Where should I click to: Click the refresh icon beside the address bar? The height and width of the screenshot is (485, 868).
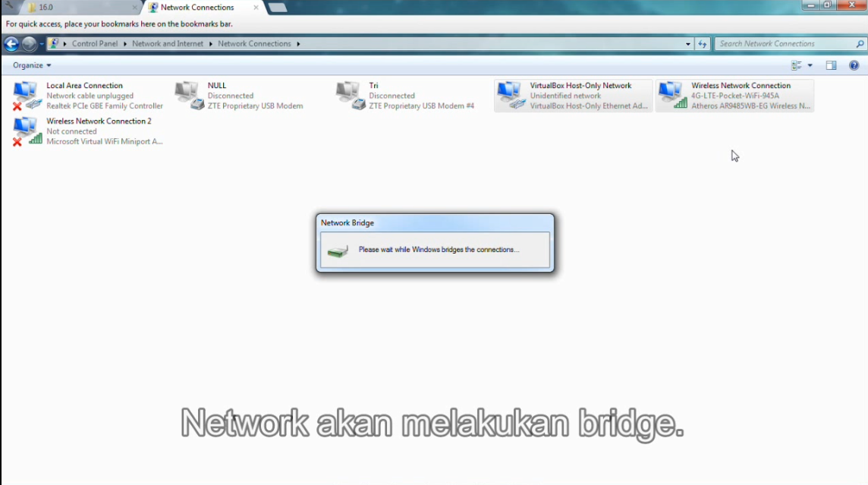pyautogui.click(x=702, y=43)
